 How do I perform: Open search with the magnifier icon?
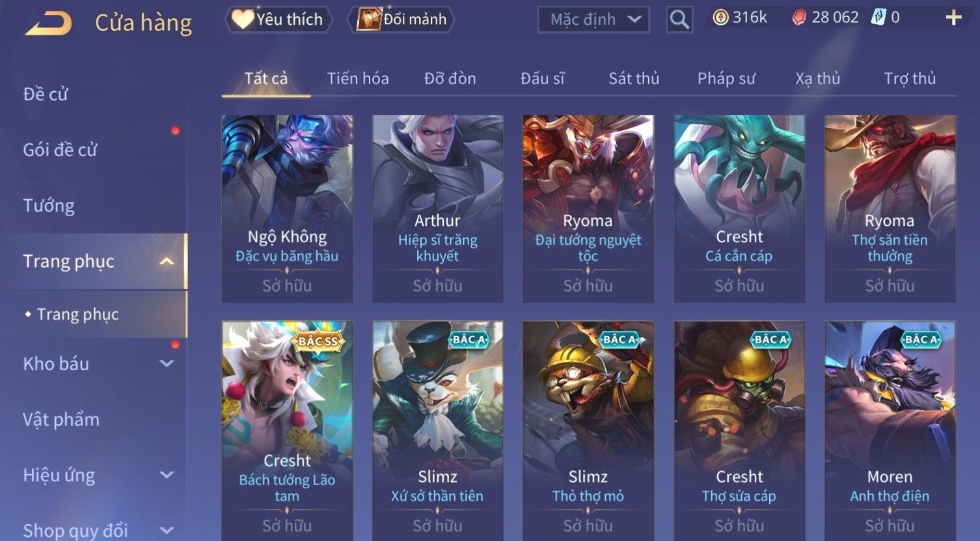(679, 20)
